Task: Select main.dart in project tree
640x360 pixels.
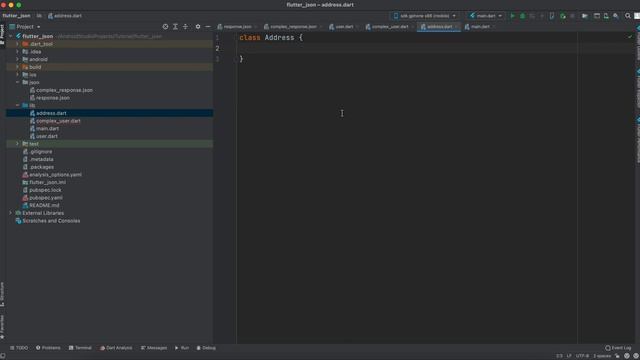Action: point(47,129)
